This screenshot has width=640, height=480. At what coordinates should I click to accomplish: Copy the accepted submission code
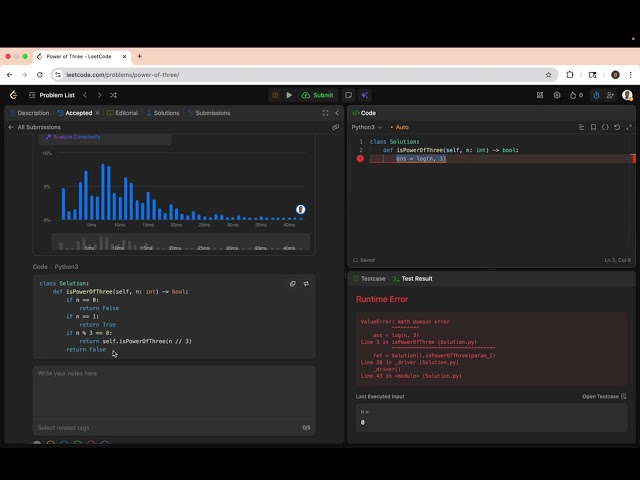[x=293, y=284]
